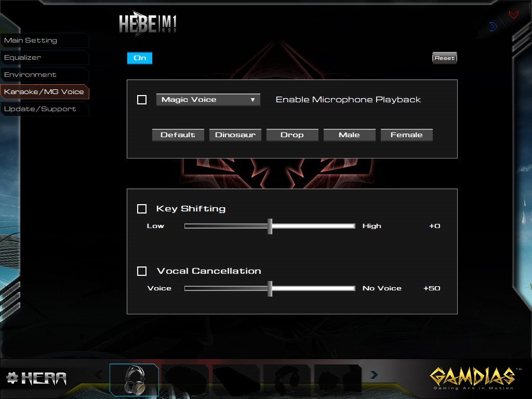This screenshot has height=399, width=532.
Task: Toggle the blue On switch
Action: 140,58
